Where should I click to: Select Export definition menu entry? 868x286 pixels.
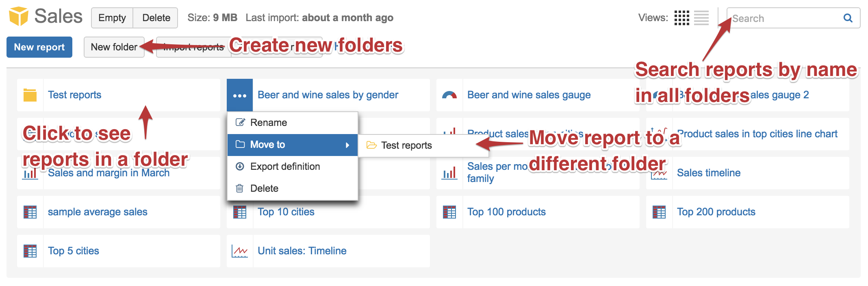tap(285, 167)
